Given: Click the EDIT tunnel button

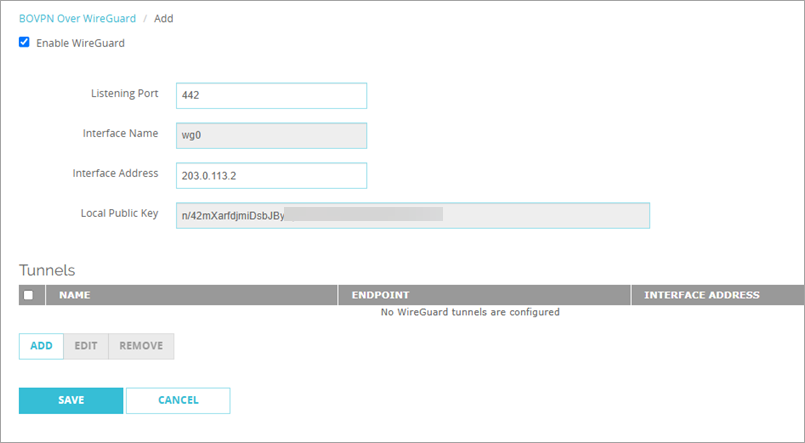Looking at the screenshot, I should (86, 346).
